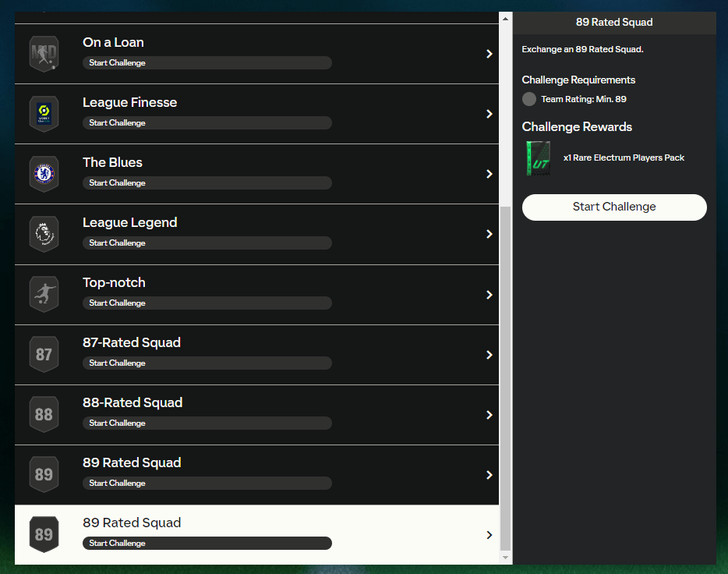
Task: Click the 87 rating shield badge
Action: click(x=44, y=355)
